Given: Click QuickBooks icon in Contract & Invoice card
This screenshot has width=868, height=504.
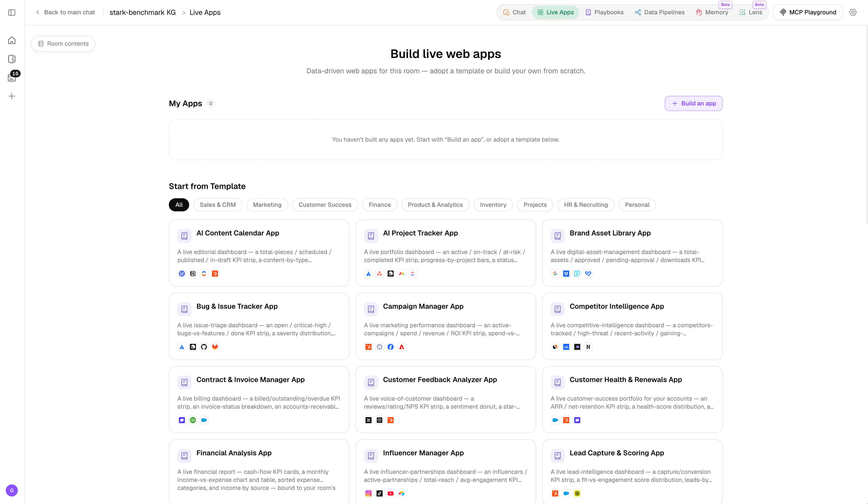Looking at the screenshot, I should (x=193, y=420).
